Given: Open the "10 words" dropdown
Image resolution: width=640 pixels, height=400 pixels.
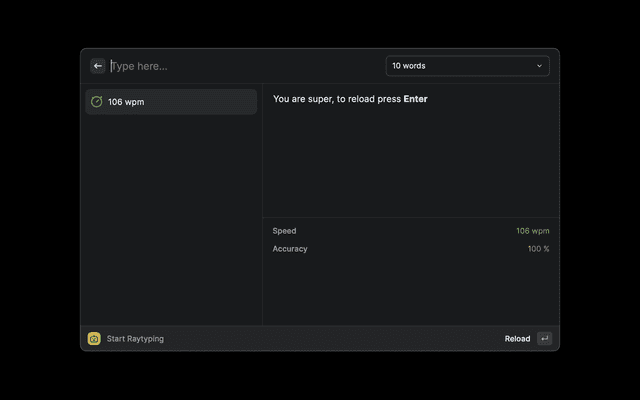Looking at the screenshot, I should (x=466, y=66).
